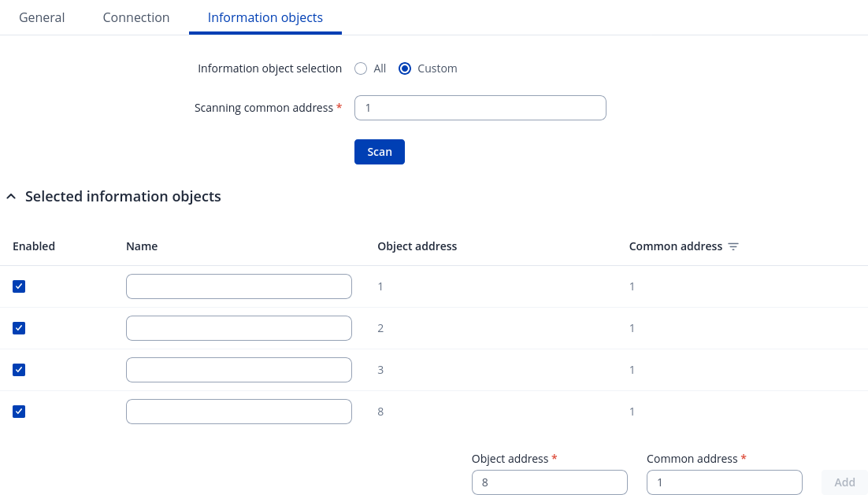Collapse the Selected information objects section
Image resolution: width=868 pixels, height=495 pixels.
click(x=11, y=197)
